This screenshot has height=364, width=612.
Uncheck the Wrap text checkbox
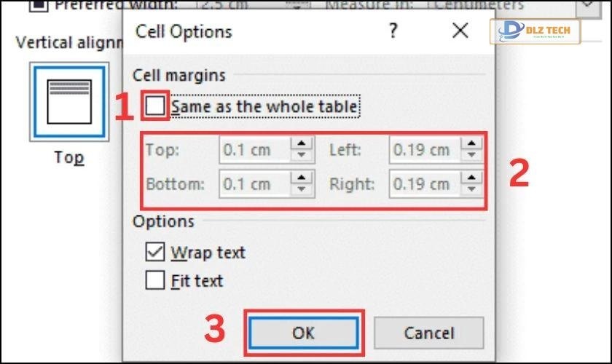(x=155, y=253)
